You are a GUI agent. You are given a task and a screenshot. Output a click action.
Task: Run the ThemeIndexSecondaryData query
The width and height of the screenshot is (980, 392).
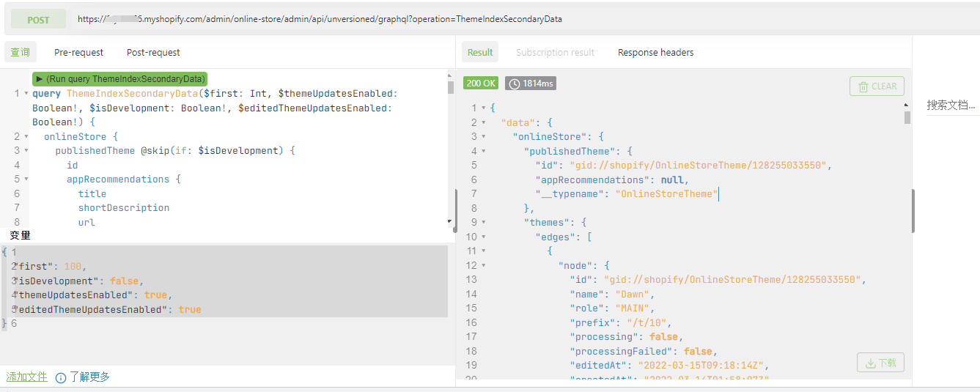(120, 78)
